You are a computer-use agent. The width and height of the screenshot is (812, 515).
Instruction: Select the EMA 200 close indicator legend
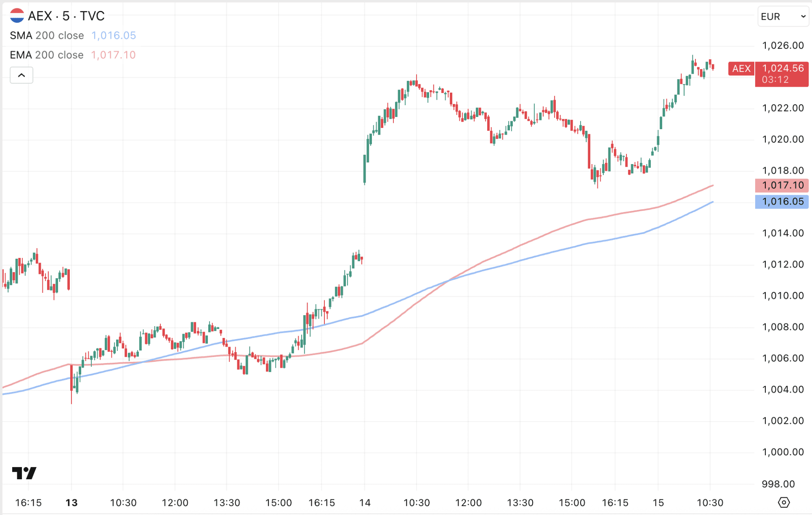click(x=47, y=55)
